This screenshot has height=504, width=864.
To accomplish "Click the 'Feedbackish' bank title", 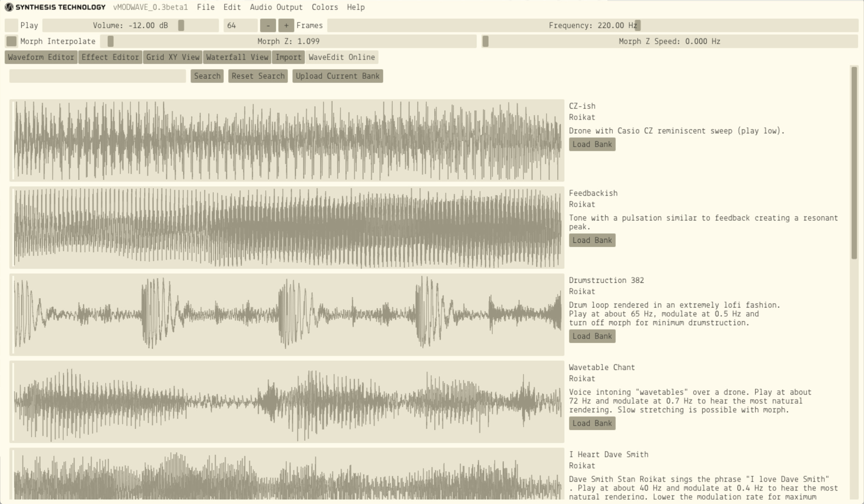I will click(593, 193).
